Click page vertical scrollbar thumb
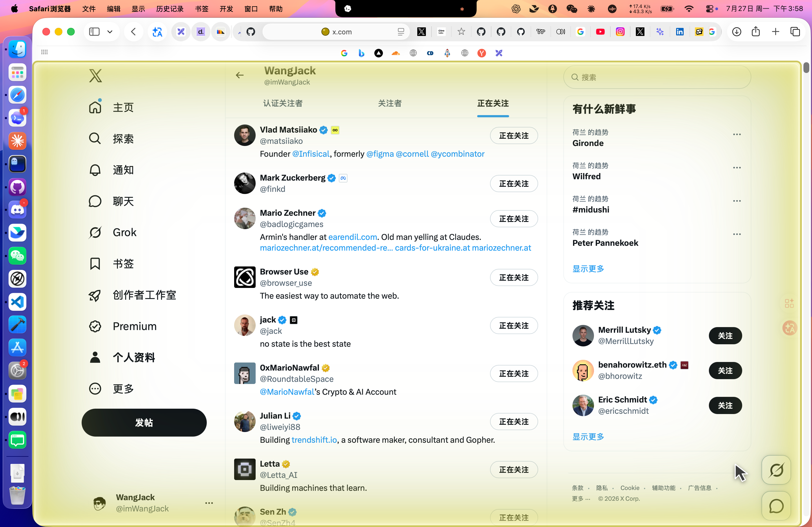 point(806,68)
